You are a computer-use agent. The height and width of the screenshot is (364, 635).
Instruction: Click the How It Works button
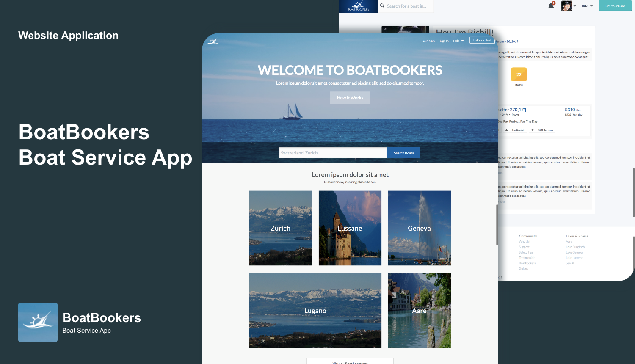(x=350, y=98)
